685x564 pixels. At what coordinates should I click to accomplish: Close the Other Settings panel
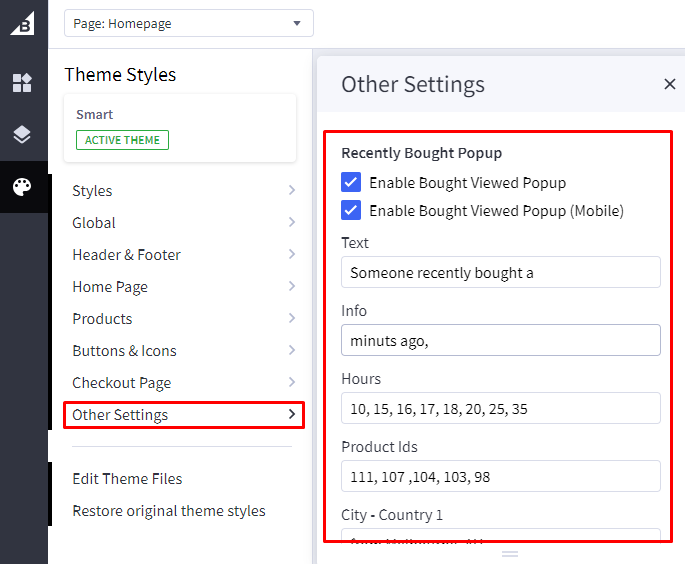(669, 84)
